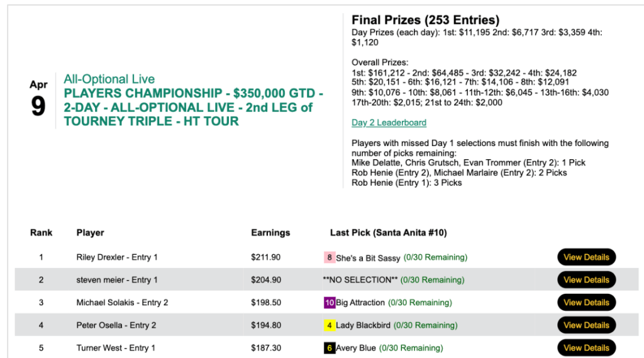Image resolution: width=644 pixels, height=358 pixels.
Task: View details for Riley Drexler's entry
Action: tap(586, 257)
